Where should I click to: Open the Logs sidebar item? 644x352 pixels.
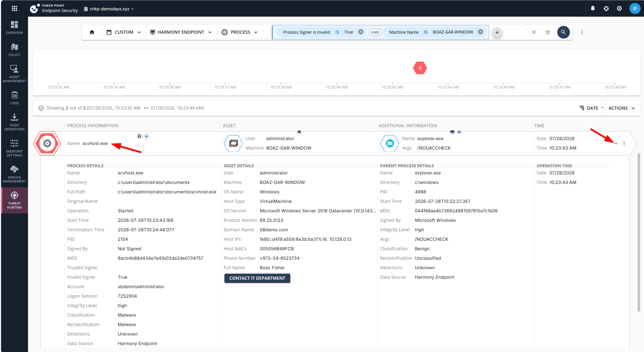pos(14,98)
